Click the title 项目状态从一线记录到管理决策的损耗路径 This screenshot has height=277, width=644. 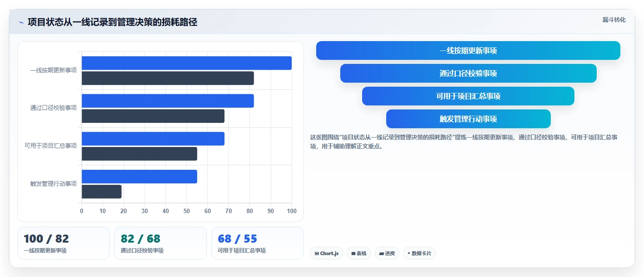112,22
